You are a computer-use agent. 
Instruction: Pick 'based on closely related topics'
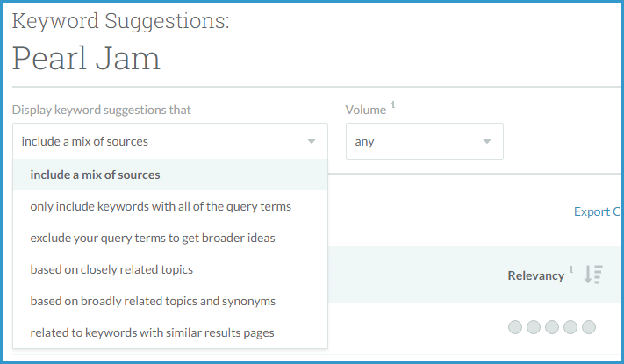pyautogui.click(x=111, y=269)
